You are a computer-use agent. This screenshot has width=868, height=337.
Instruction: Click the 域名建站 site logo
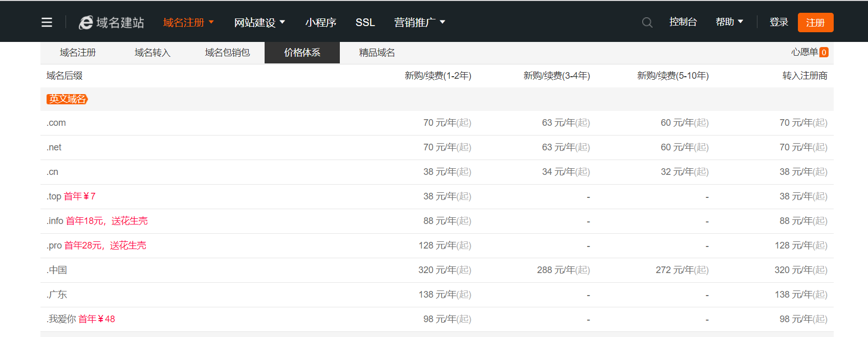[111, 23]
